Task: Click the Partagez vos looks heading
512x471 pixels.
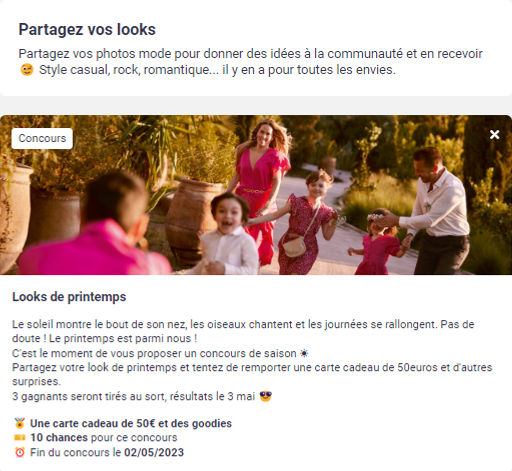Action: coord(87,29)
